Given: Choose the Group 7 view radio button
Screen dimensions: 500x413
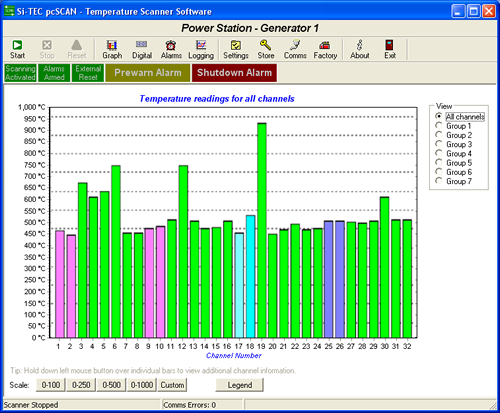Looking at the screenshot, I should click(x=439, y=181).
